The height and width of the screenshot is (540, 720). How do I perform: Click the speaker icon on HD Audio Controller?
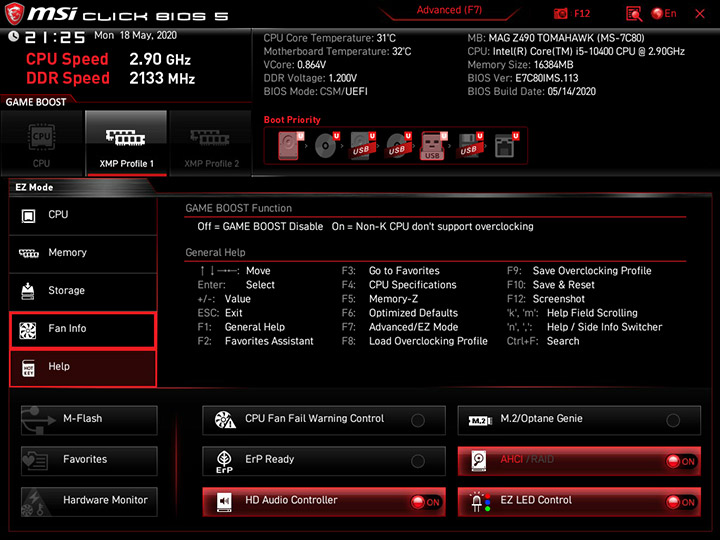pos(224,502)
